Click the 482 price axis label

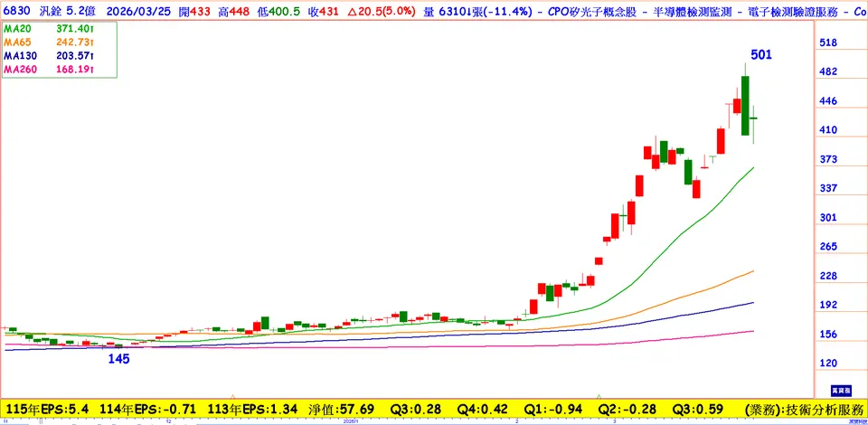(x=829, y=72)
